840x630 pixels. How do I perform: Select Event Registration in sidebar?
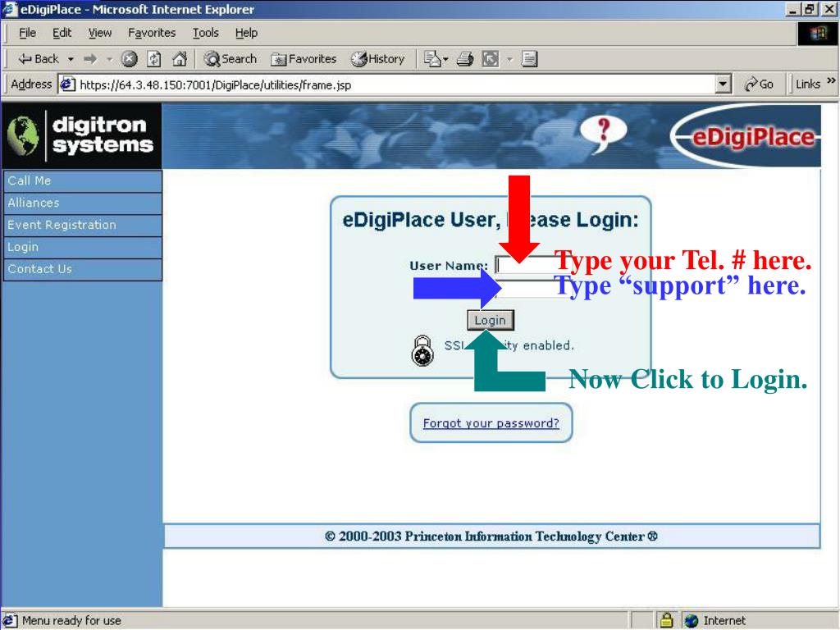(83, 225)
